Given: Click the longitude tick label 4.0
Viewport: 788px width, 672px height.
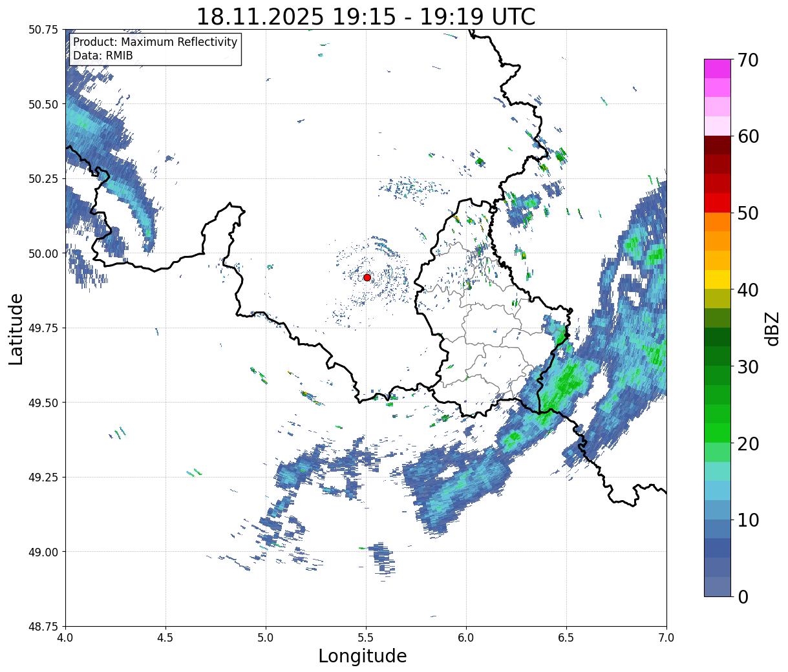Looking at the screenshot, I should pos(65,637).
